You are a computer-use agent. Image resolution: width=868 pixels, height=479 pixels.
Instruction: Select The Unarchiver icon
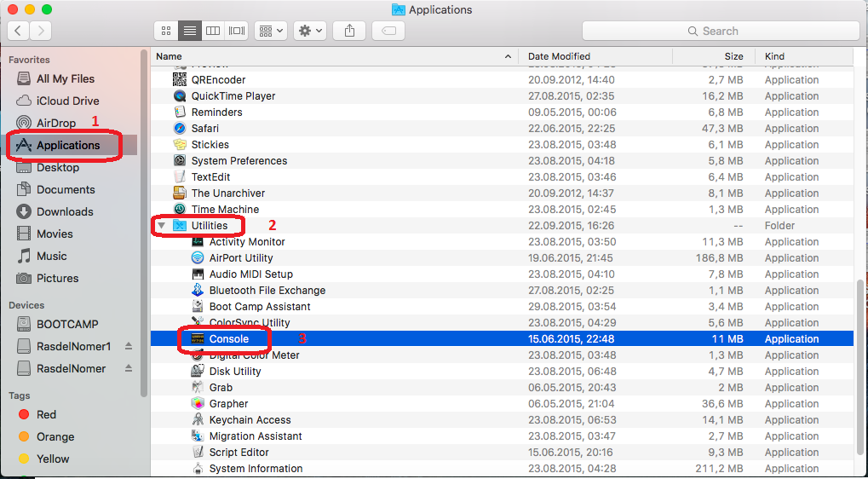pyautogui.click(x=180, y=193)
